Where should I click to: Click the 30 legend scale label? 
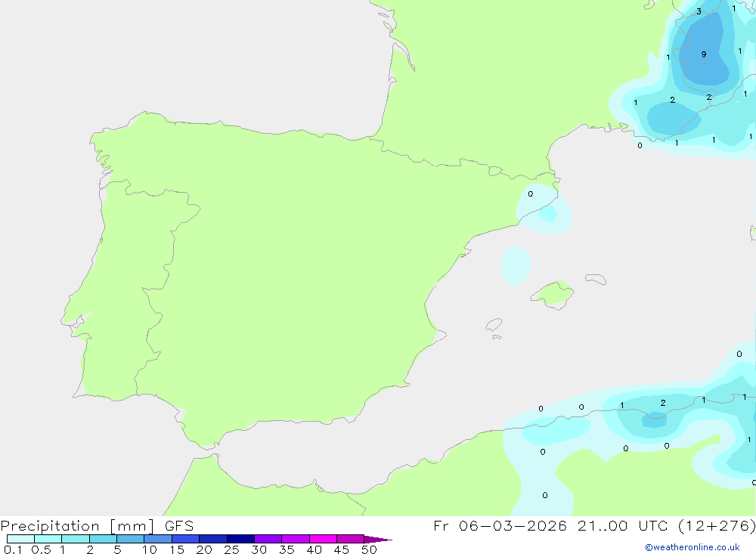click(259, 549)
